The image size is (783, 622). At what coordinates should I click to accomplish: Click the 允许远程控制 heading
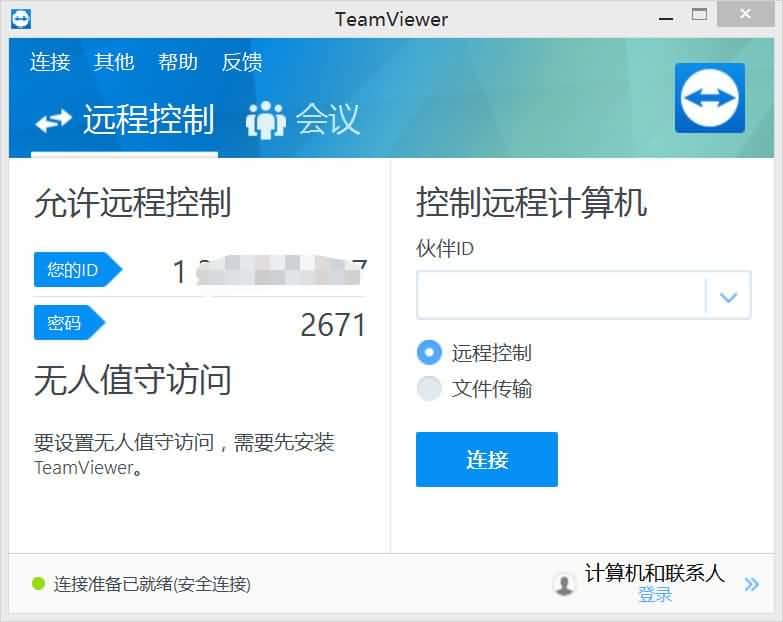[133, 203]
